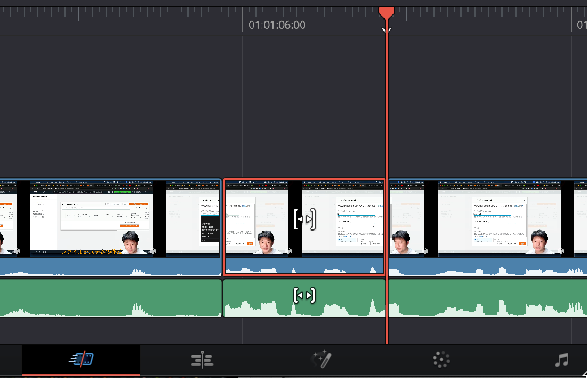Image resolution: width=587 pixels, height=378 pixels.
Task: Open the Fusion page magic wand icon
Action: [322, 359]
